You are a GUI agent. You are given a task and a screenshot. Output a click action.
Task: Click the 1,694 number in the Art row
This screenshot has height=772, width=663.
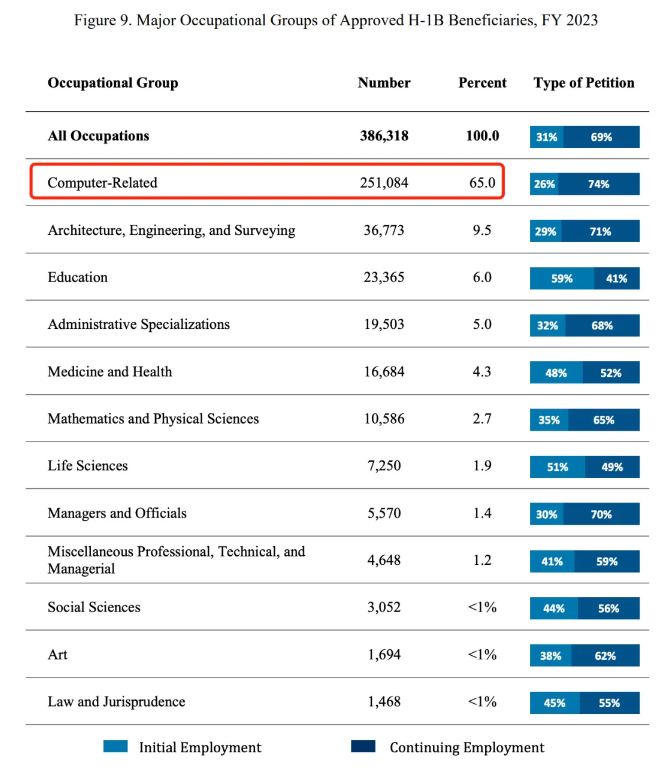(x=384, y=655)
